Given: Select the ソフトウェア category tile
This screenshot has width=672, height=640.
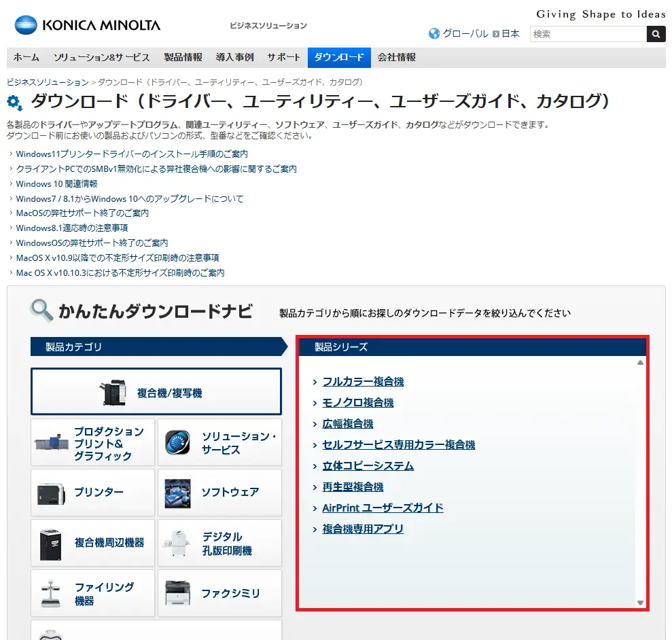Looking at the screenshot, I should click(219, 492).
